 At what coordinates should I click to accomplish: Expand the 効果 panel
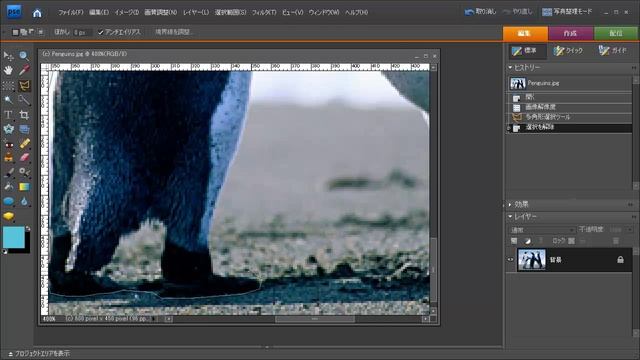[x=510, y=204]
